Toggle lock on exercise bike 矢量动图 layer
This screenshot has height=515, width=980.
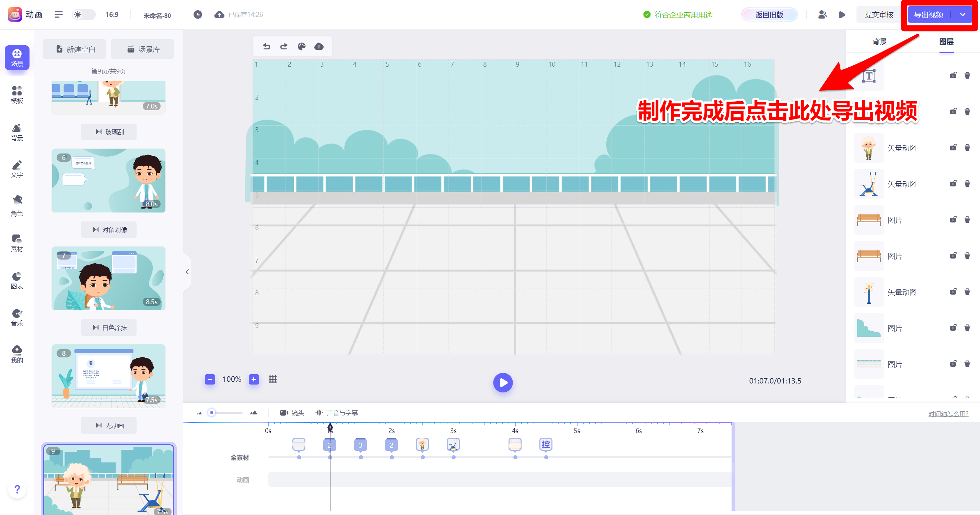point(953,183)
